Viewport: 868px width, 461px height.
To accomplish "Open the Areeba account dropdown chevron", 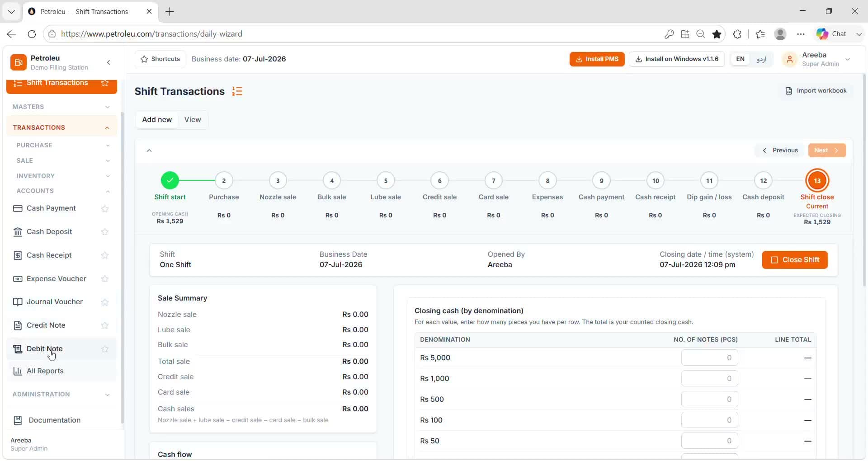I will point(848,59).
